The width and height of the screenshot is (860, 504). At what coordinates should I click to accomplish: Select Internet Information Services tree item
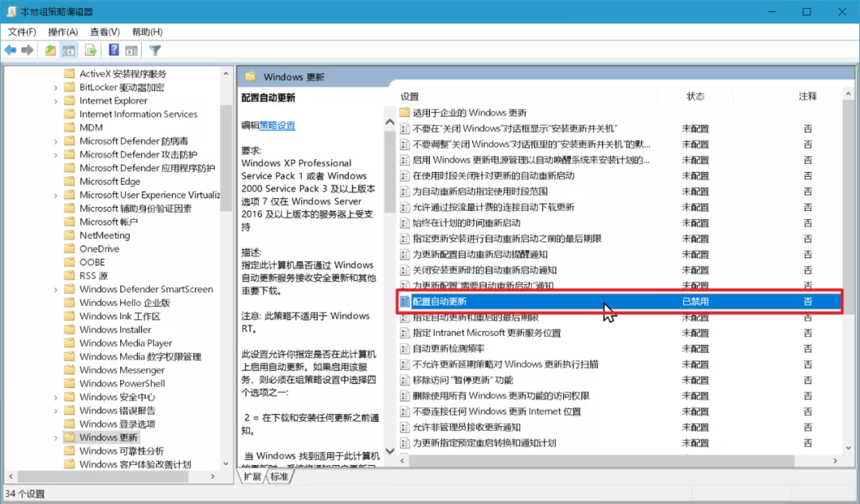click(x=139, y=114)
